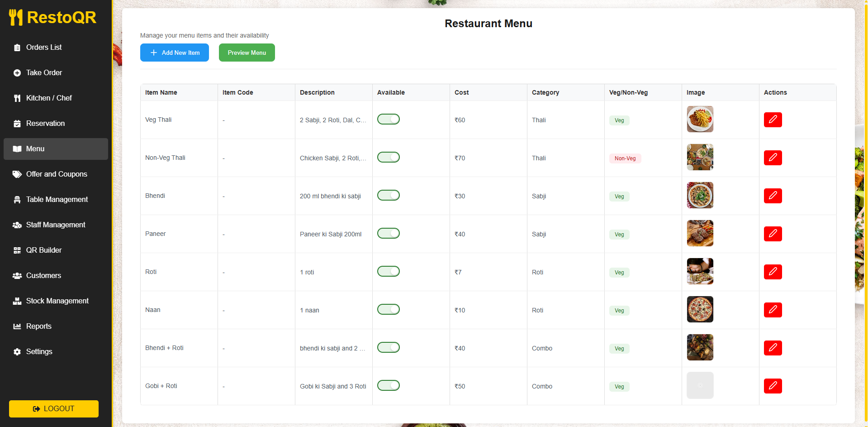This screenshot has height=427, width=868.
Task: Click the Restaurant Menu heading
Action: tap(489, 24)
